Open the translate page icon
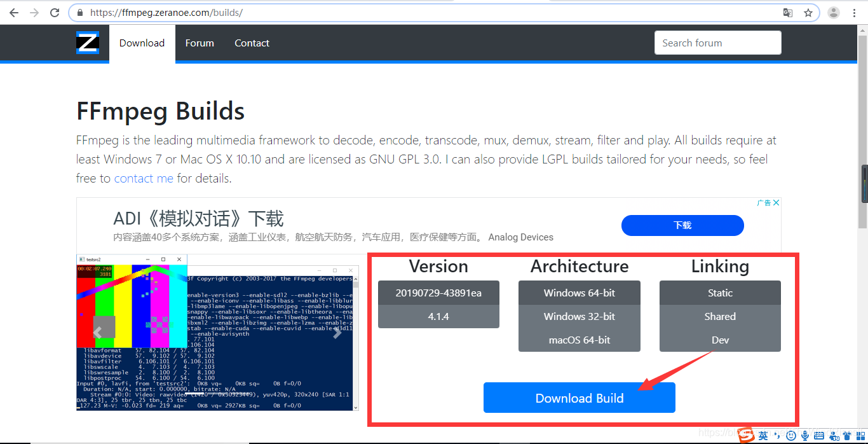The height and width of the screenshot is (444, 868). (x=788, y=13)
